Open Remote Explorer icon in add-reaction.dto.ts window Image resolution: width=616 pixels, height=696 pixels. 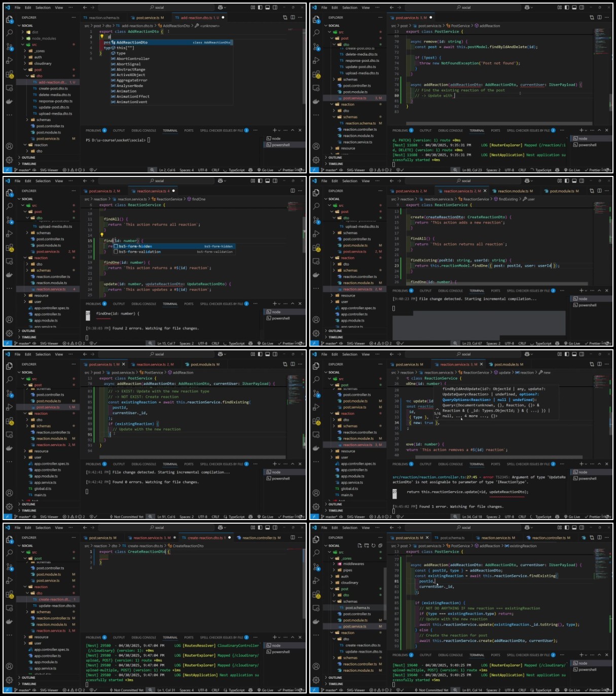pyautogui.click(x=10, y=88)
